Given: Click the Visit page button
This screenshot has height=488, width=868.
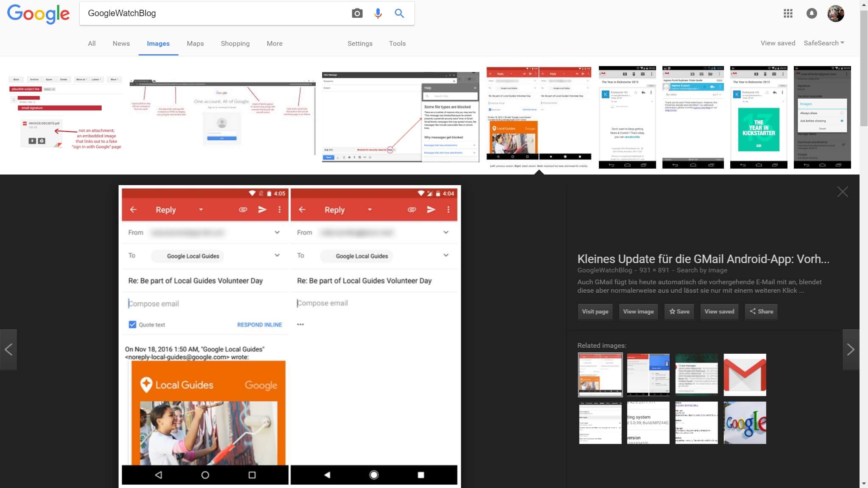Looking at the screenshot, I should click(x=595, y=311).
